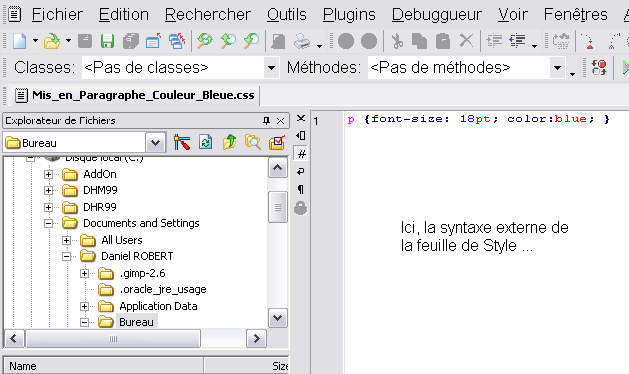Select the Application Data folder
This screenshot has width=629, height=374.
click(158, 306)
